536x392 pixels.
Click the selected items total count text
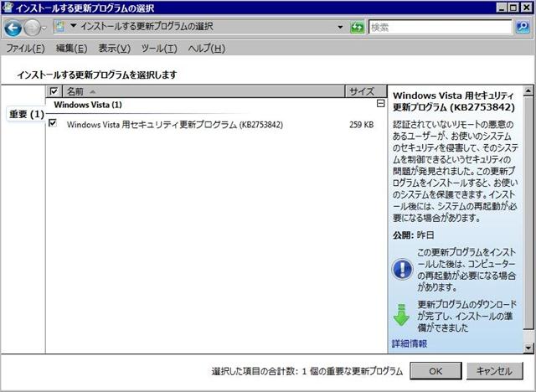point(307,372)
